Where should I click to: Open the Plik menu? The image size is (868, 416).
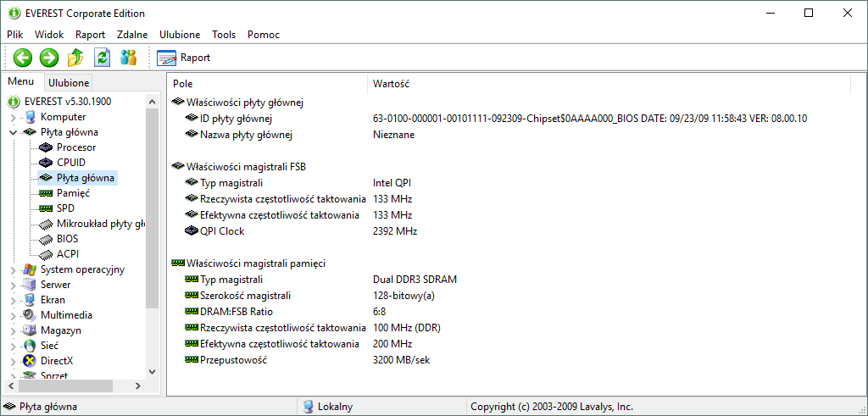14,35
